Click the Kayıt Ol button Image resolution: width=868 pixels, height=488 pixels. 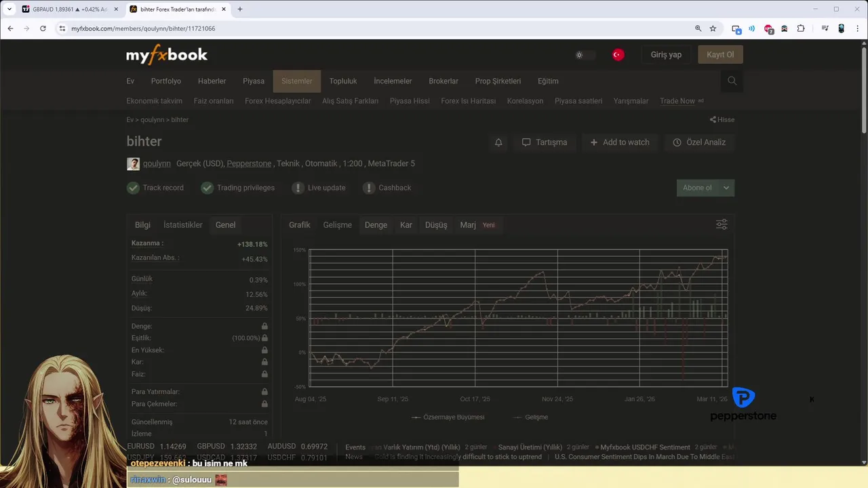click(720, 55)
